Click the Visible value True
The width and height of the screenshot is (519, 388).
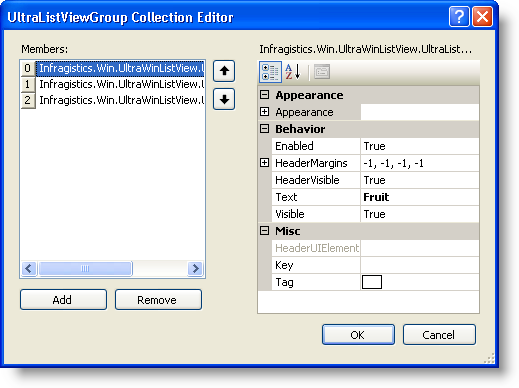coord(420,214)
